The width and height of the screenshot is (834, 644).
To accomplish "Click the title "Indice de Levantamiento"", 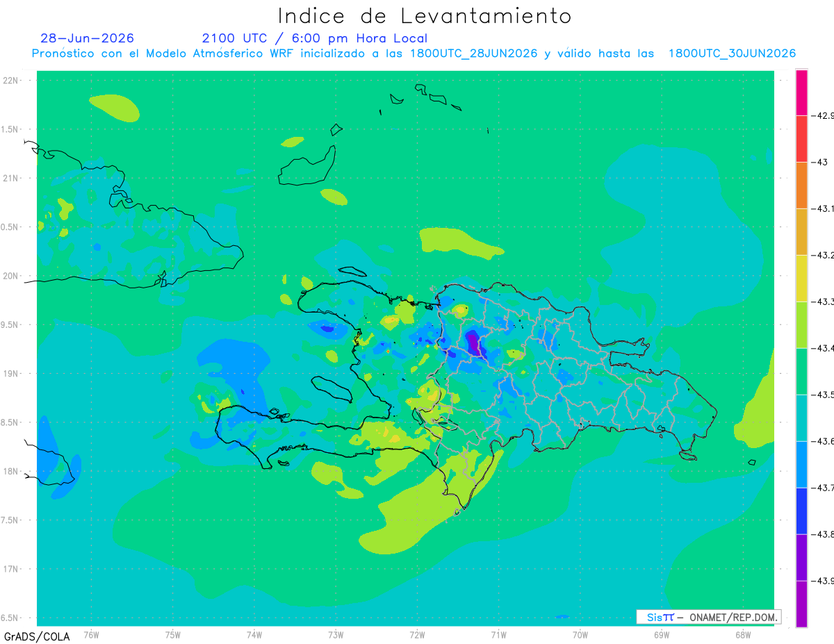I will point(425,16).
